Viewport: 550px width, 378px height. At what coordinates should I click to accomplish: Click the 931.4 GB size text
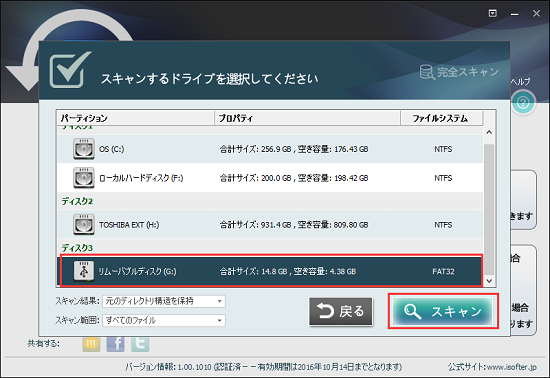tap(276, 225)
